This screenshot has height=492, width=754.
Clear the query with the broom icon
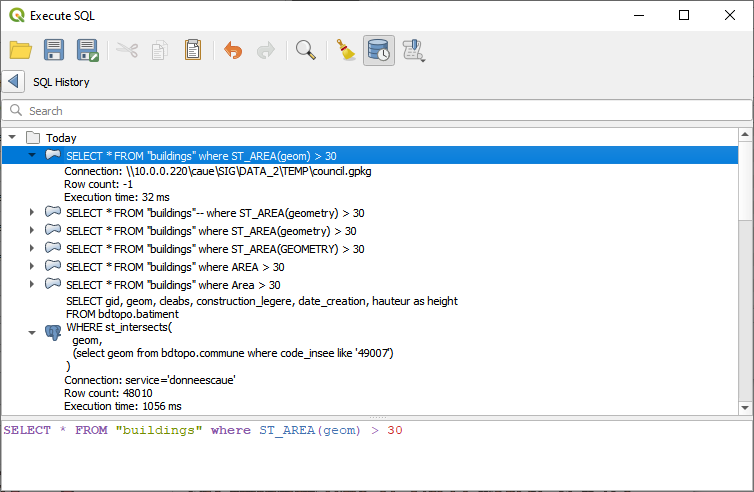tap(345, 50)
